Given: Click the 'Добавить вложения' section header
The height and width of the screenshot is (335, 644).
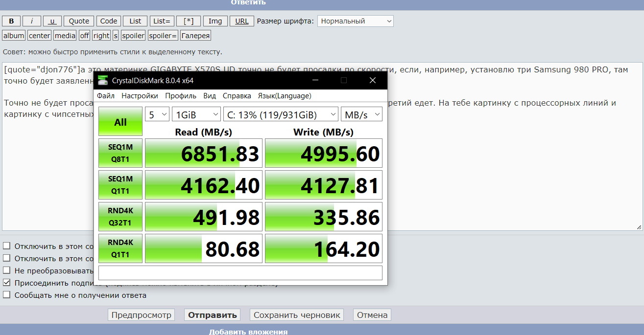Looking at the screenshot, I should (248, 332).
